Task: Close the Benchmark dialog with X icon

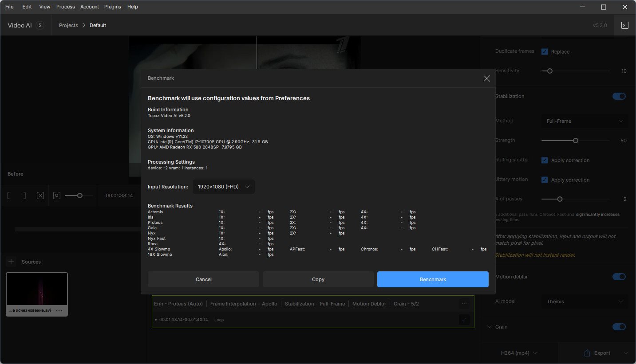Action: tap(487, 78)
